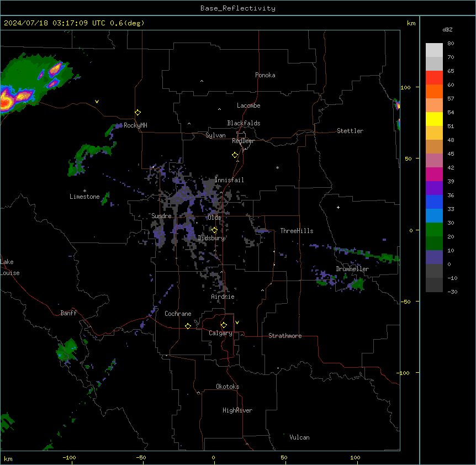Click the white top swatch between 80 and 70
The image size is (476, 465).
(434, 50)
